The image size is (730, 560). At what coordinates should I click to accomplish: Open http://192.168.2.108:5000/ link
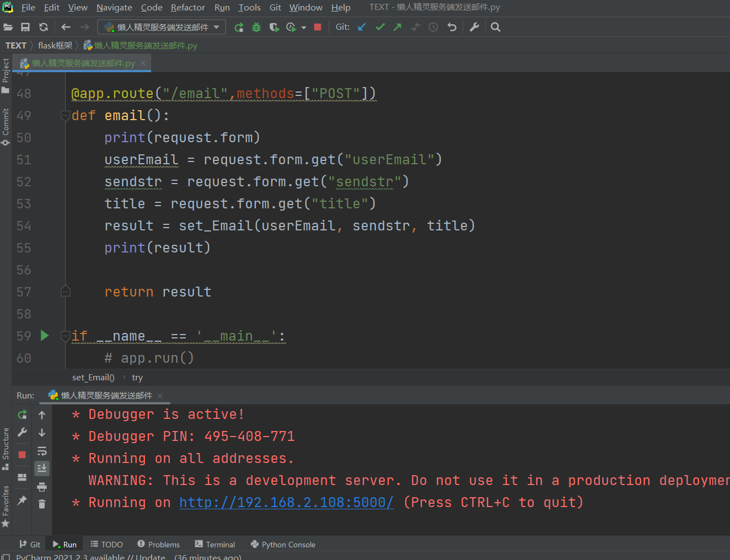pos(287,502)
